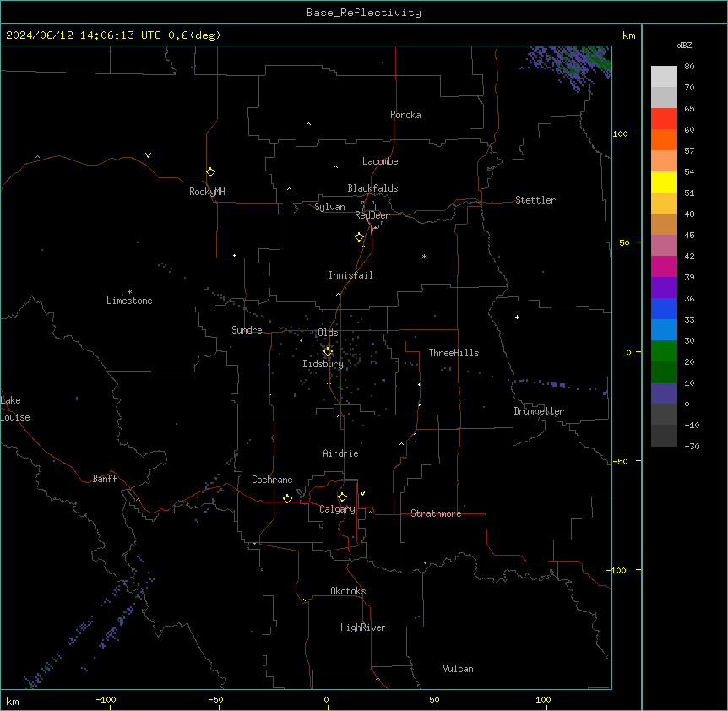Click the blue 33–36 dBZ legend swatch

(x=664, y=308)
